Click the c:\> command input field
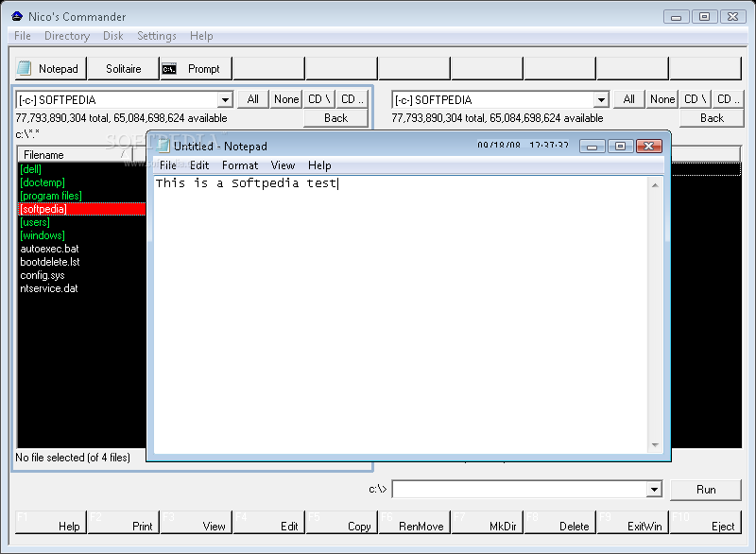 point(519,490)
